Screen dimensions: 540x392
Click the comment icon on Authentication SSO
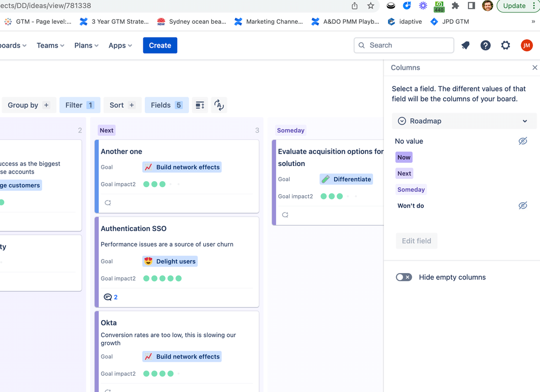coord(108,297)
